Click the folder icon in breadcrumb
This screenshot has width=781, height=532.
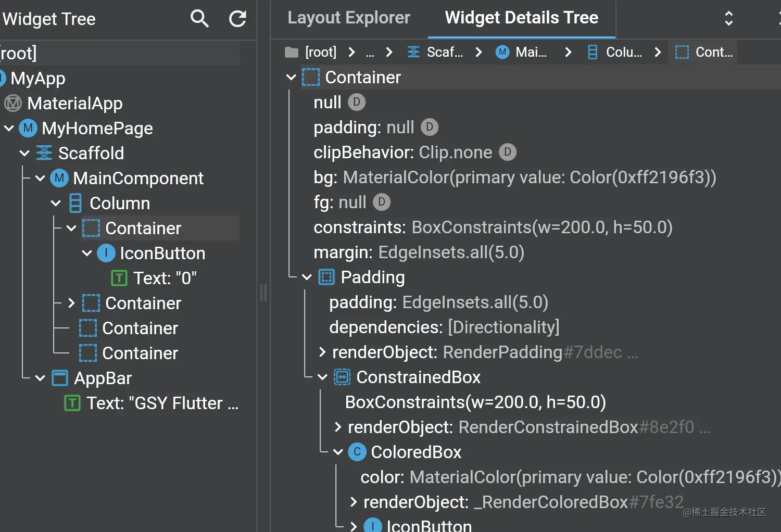pos(292,52)
